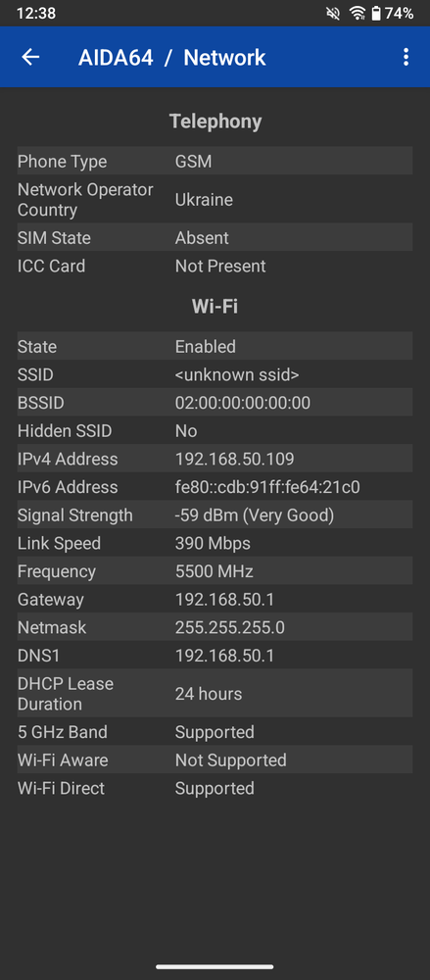Select the ICC Card row
Screen dimensions: 430x980
coord(215,266)
